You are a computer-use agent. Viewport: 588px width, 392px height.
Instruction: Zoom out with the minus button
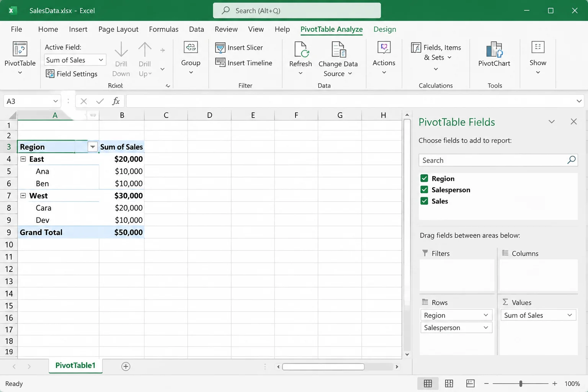pyautogui.click(x=487, y=383)
